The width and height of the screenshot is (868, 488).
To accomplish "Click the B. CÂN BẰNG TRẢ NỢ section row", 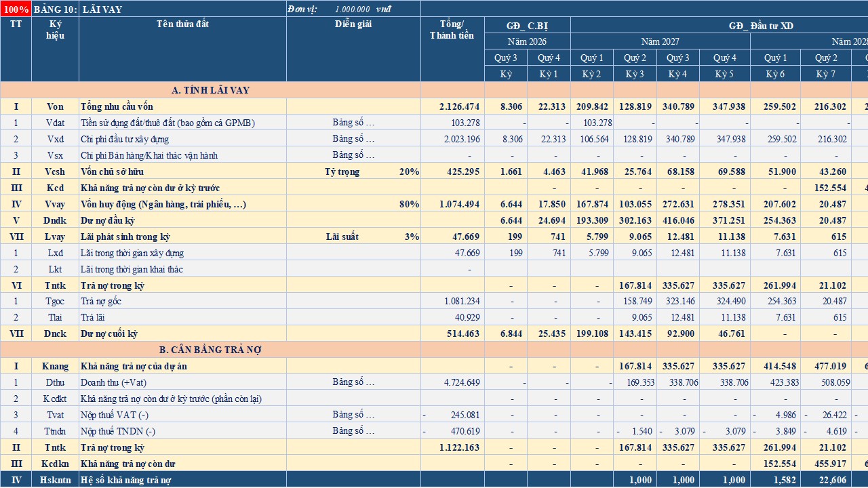I will click(211, 350).
